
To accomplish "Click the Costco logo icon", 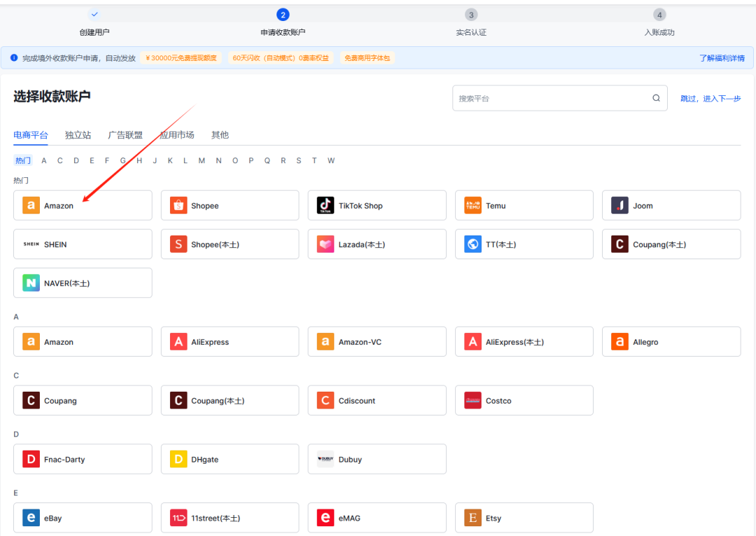I will coord(473,401).
